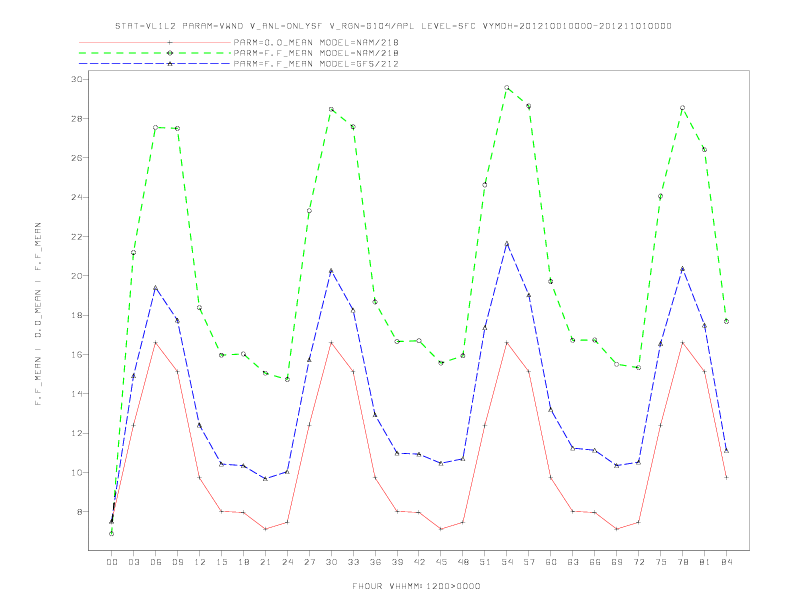Click the red solid legend line sample

pyautogui.click(x=155, y=42)
